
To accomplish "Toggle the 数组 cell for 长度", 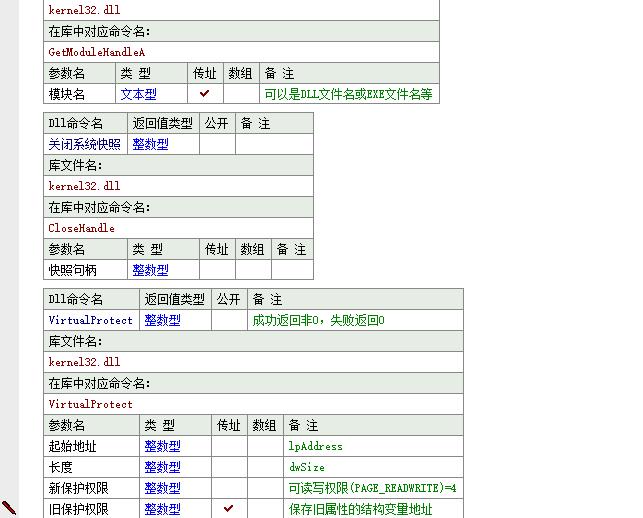I will point(265,467).
